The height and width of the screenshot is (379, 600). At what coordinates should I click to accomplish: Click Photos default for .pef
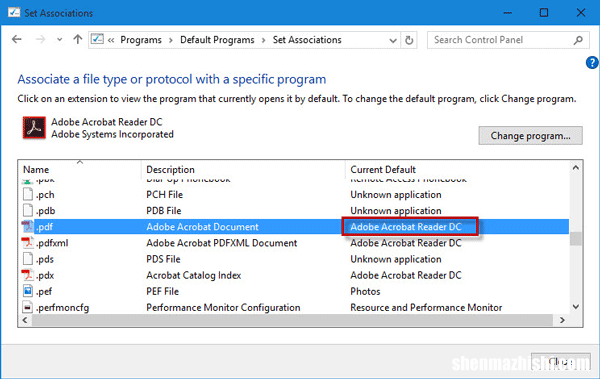[365, 292]
